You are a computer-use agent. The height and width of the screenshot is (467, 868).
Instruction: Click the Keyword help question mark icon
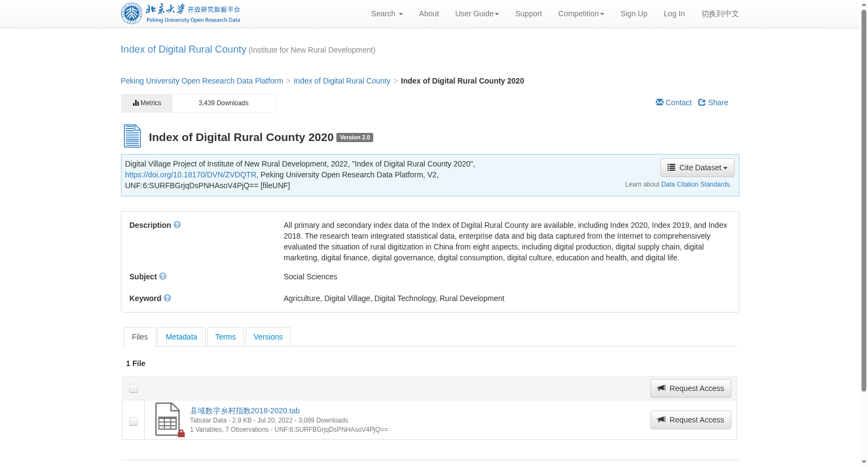point(167,298)
